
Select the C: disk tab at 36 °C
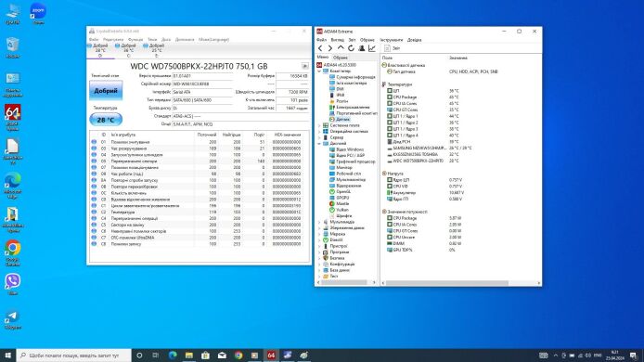(x=125, y=50)
